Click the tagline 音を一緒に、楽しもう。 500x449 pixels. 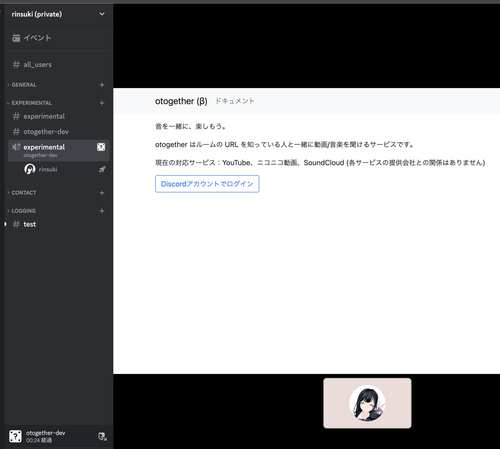[x=191, y=126]
